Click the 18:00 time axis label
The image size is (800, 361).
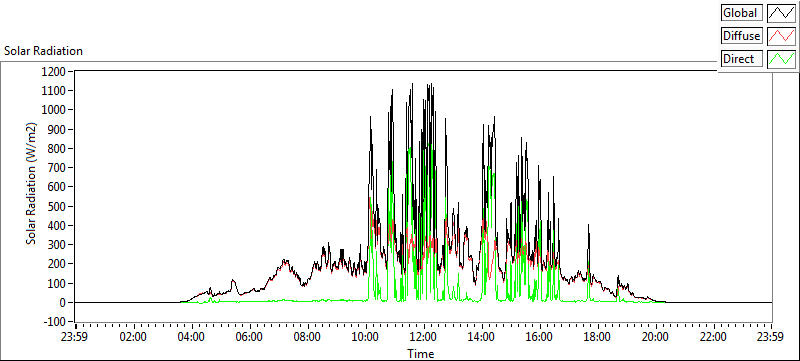598,337
